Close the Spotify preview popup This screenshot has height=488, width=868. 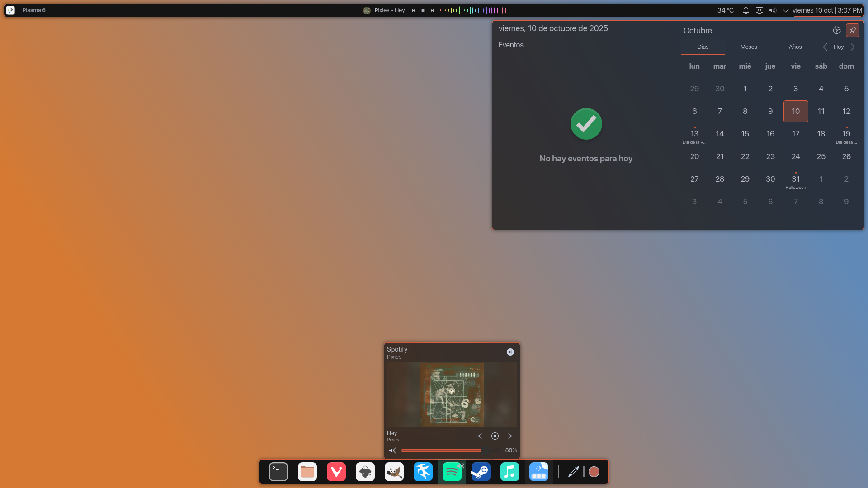pos(510,352)
